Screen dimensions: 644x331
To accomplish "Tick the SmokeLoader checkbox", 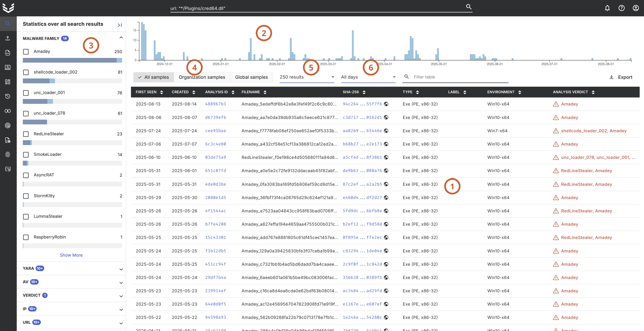I will [x=26, y=155].
